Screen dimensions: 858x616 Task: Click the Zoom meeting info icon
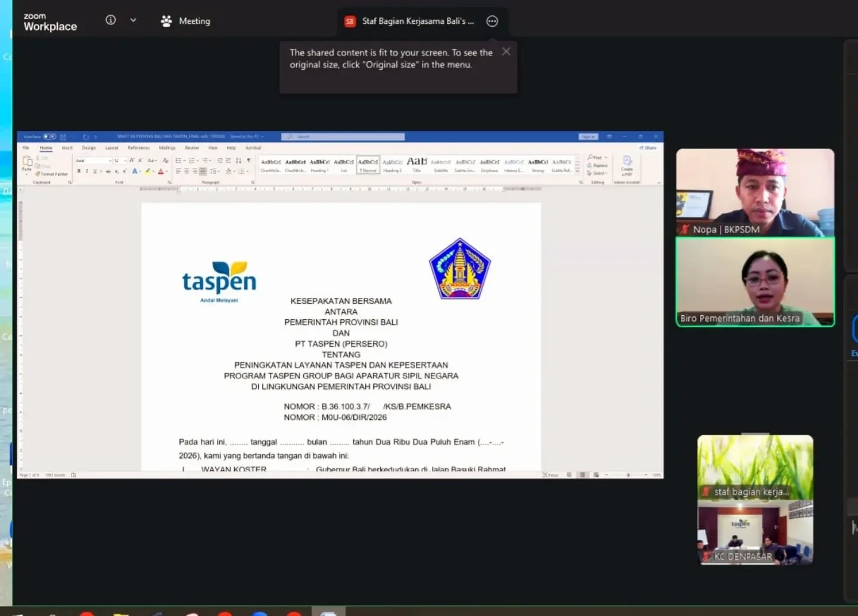pos(110,20)
